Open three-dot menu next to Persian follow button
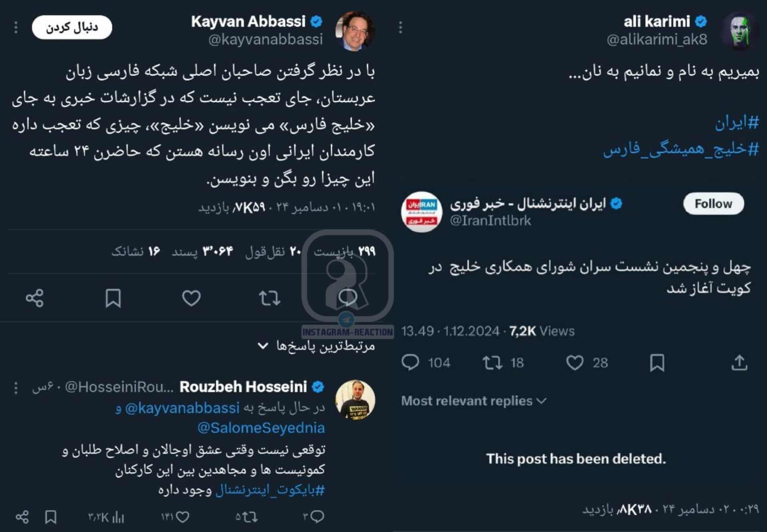The width and height of the screenshot is (767, 532). [16, 28]
